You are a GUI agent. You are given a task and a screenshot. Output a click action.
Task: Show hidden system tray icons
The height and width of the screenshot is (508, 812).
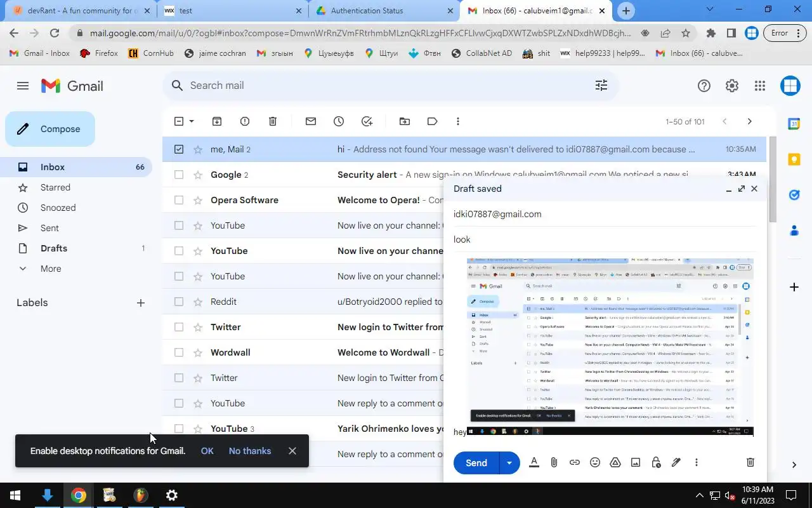(x=700, y=495)
